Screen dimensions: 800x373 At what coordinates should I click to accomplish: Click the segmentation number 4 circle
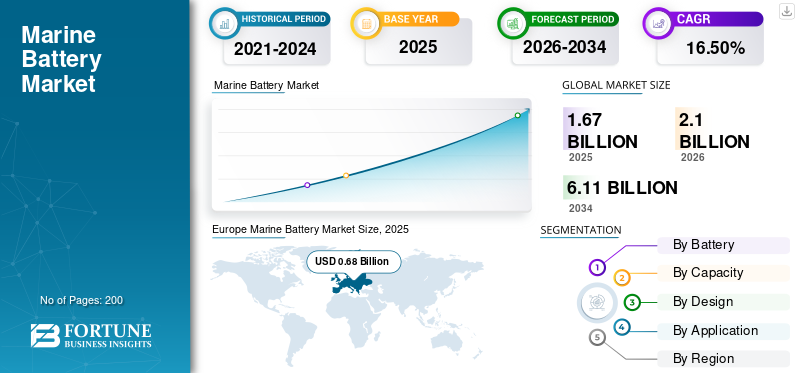click(622, 327)
